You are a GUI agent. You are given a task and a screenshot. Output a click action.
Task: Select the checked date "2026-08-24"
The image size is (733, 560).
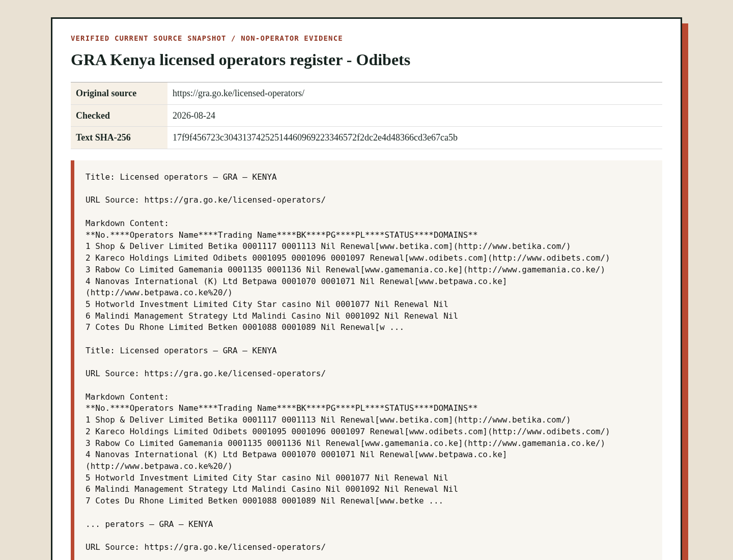[x=194, y=116]
